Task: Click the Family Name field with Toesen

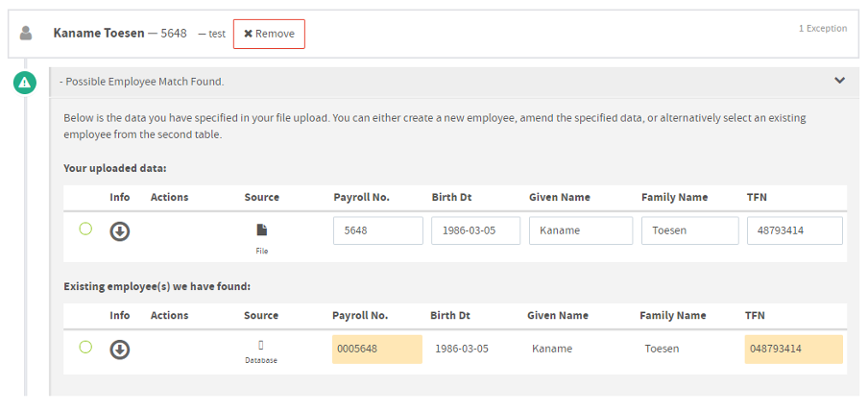Action: point(689,230)
